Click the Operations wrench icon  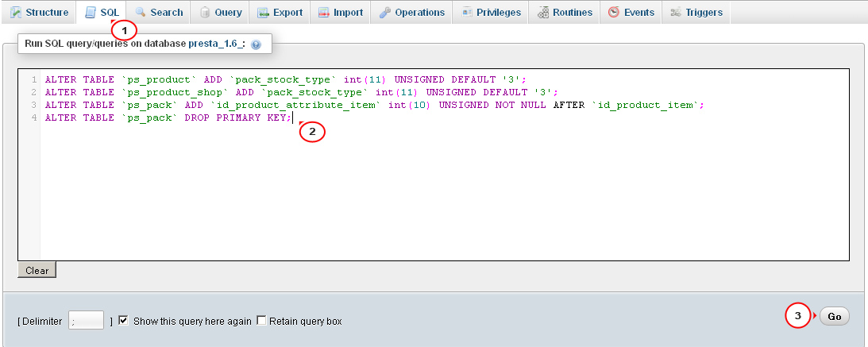(384, 12)
